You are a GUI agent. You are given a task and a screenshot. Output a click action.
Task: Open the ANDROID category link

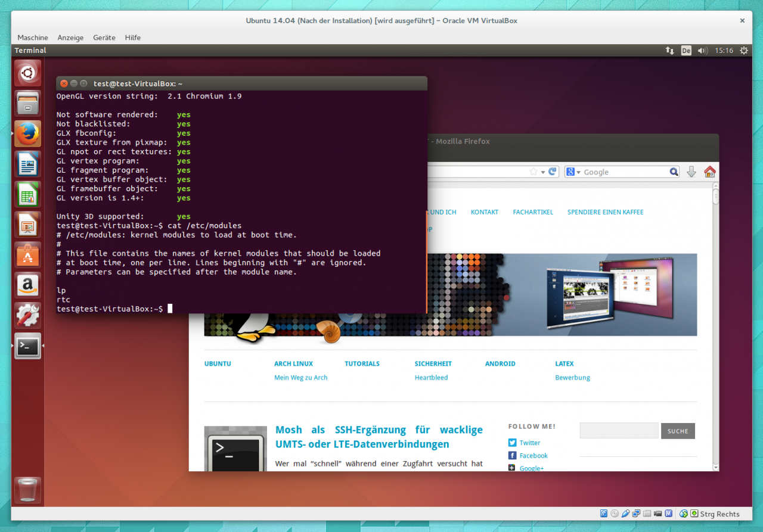pos(500,363)
